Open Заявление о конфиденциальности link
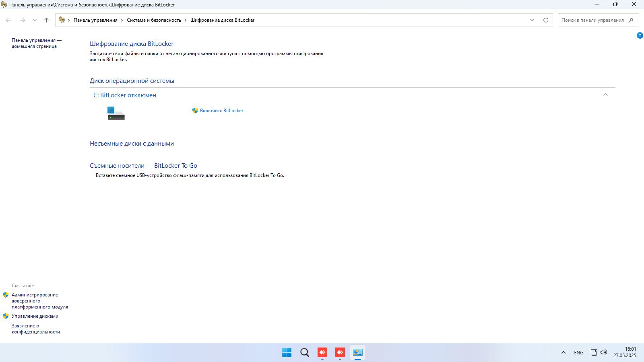The image size is (644, 362). pos(36,329)
